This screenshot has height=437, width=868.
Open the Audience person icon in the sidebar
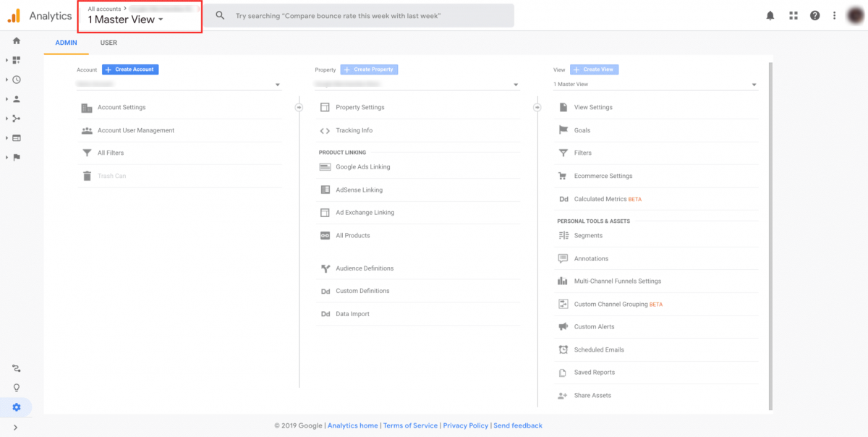(17, 99)
